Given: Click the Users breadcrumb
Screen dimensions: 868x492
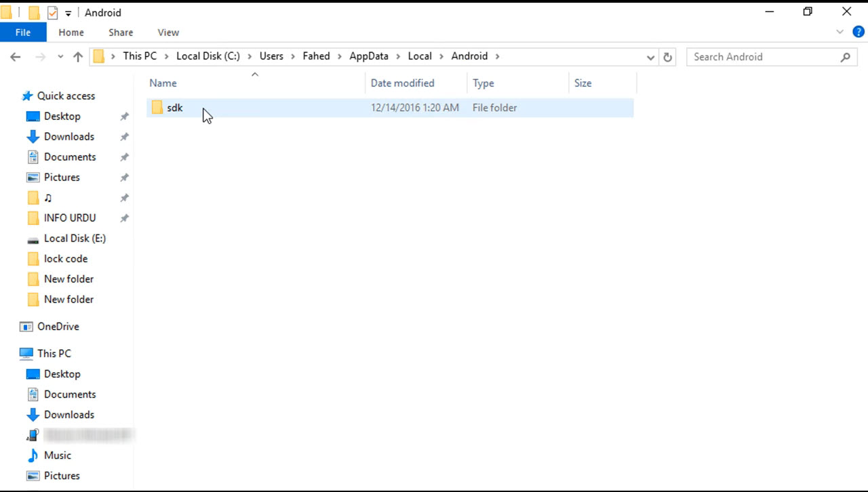Looking at the screenshot, I should (271, 56).
